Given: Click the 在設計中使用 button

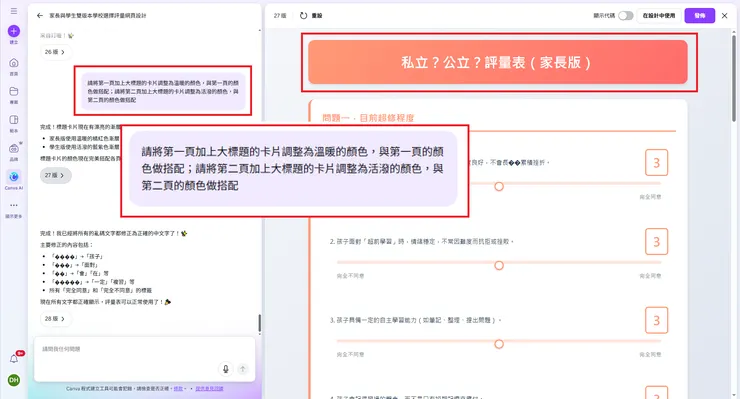Looking at the screenshot, I should point(659,16).
